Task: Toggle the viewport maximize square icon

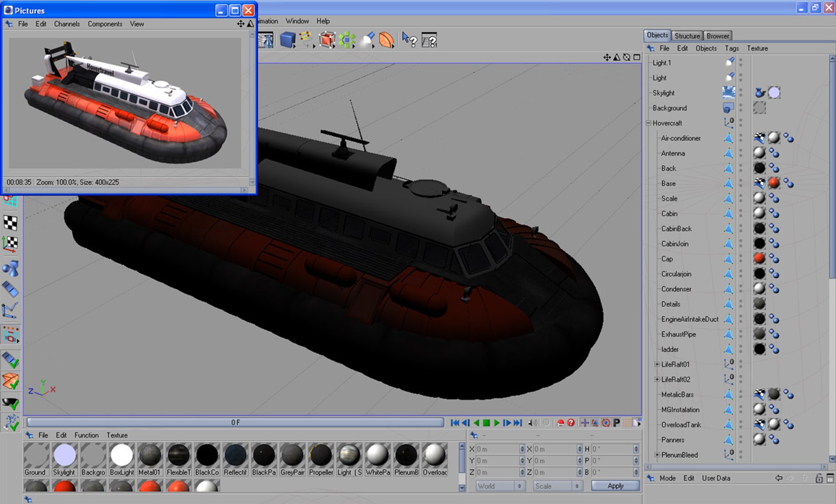Action: pyautogui.click(x=637, y=57)
